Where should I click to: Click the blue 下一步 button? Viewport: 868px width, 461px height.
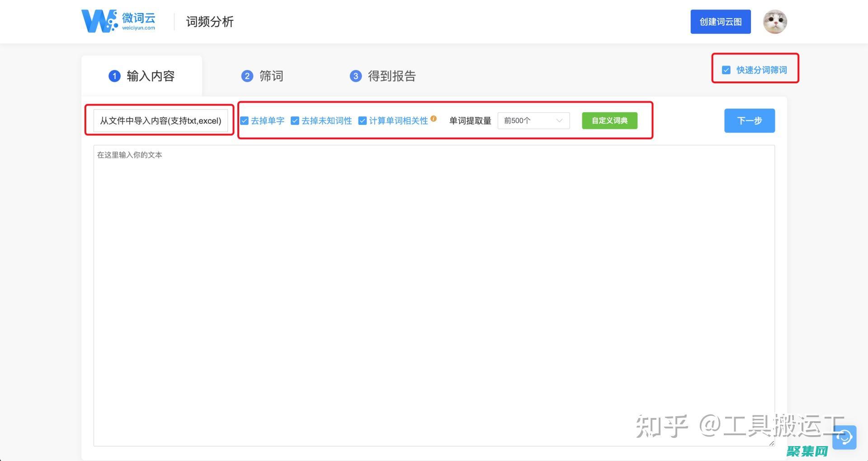(x=749, y=120)
